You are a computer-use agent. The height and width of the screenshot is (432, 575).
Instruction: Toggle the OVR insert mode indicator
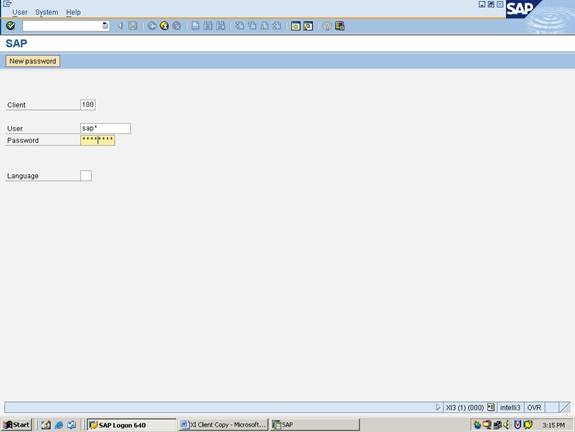534,407
